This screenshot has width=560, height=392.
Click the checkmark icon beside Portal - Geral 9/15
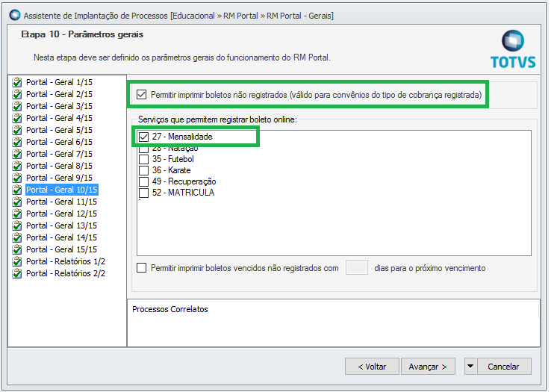(16, 178)
